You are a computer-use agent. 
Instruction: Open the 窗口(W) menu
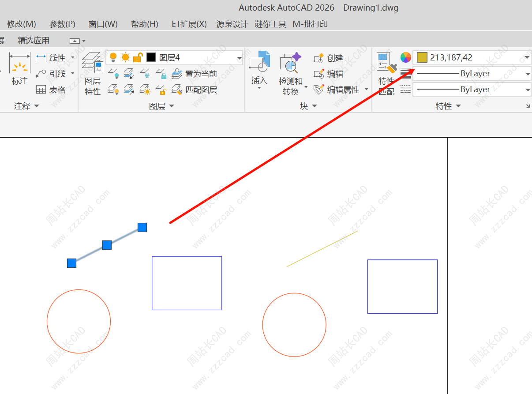pos(103,24)
